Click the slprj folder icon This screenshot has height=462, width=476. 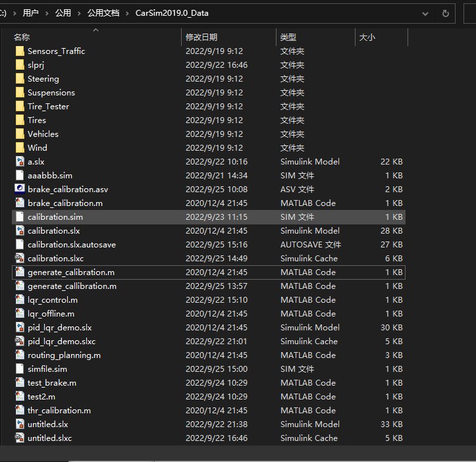coord(20,64)
